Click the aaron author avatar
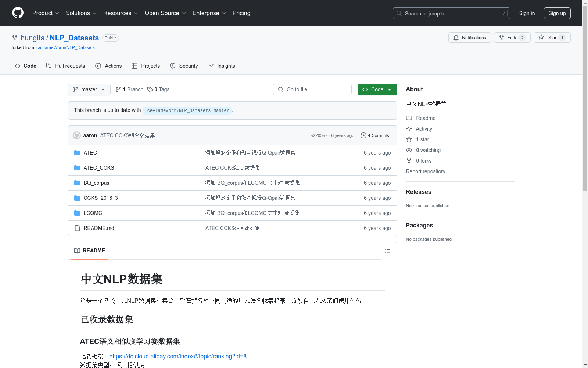588x368 pixels. 77,135
